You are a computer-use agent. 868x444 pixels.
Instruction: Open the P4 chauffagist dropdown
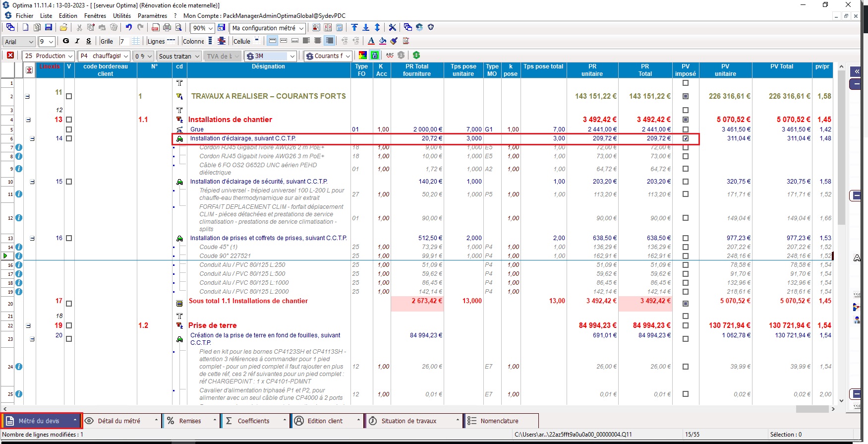coord(126,56)
